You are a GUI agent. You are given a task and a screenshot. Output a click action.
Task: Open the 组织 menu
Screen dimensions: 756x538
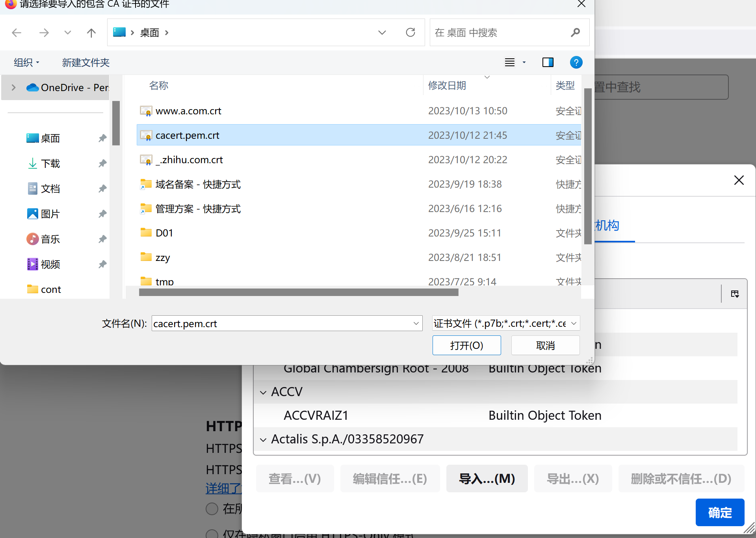tap(26, 62)
